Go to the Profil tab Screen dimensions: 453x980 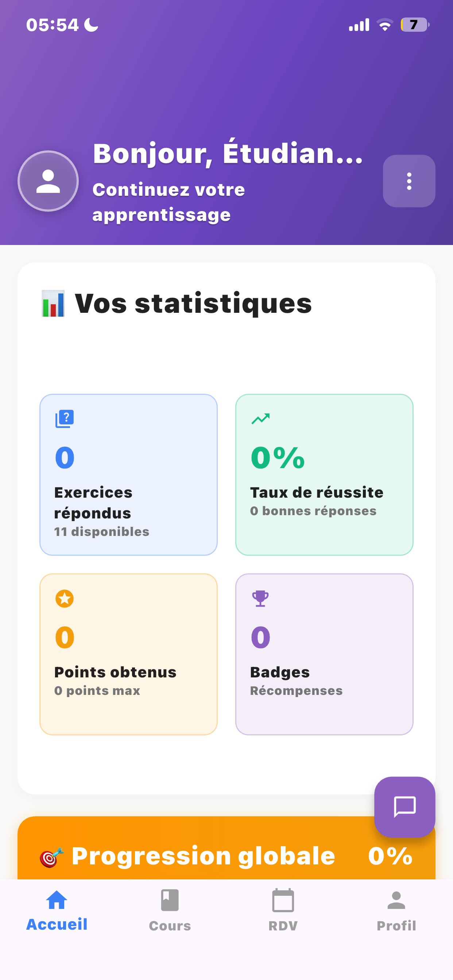pyautogui.click(x=396, y=910)
